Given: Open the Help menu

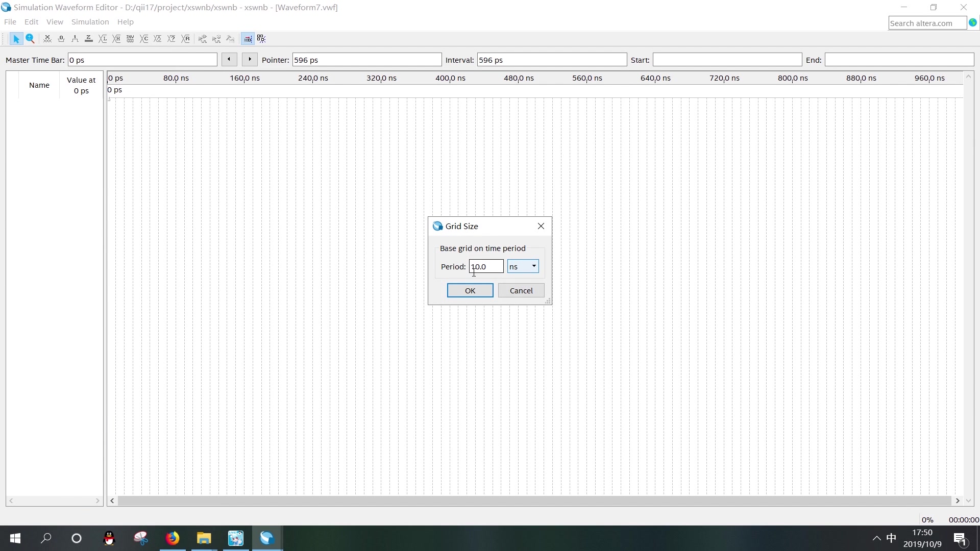Looking at the screenshot, I should point(125,22).
